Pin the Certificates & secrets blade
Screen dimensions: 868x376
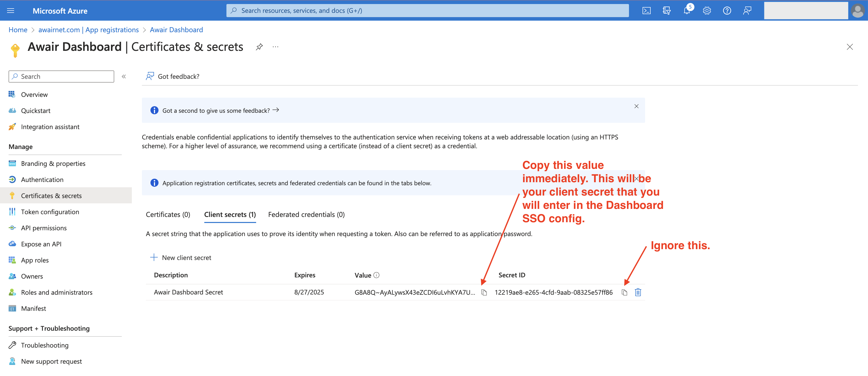coord(259,47)
